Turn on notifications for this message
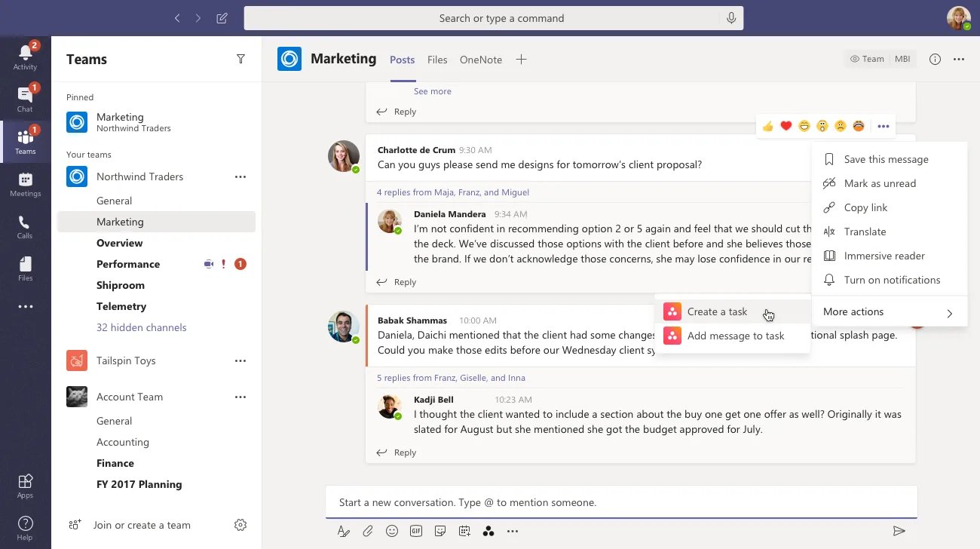 click(892, 280)
